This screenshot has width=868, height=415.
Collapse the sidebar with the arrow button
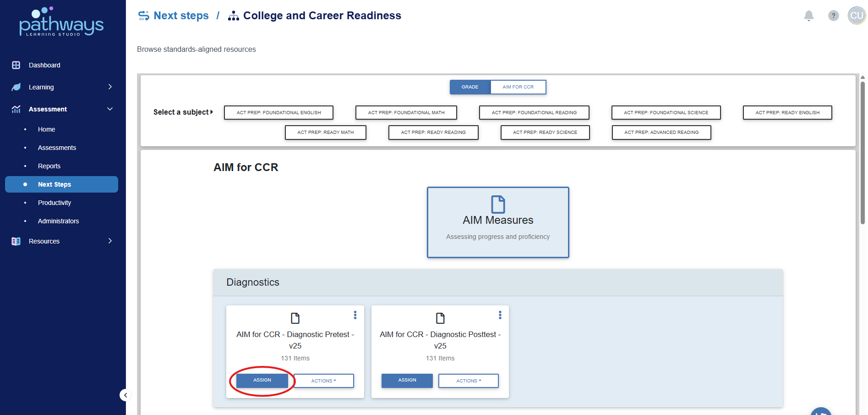[x=126, y=395]
